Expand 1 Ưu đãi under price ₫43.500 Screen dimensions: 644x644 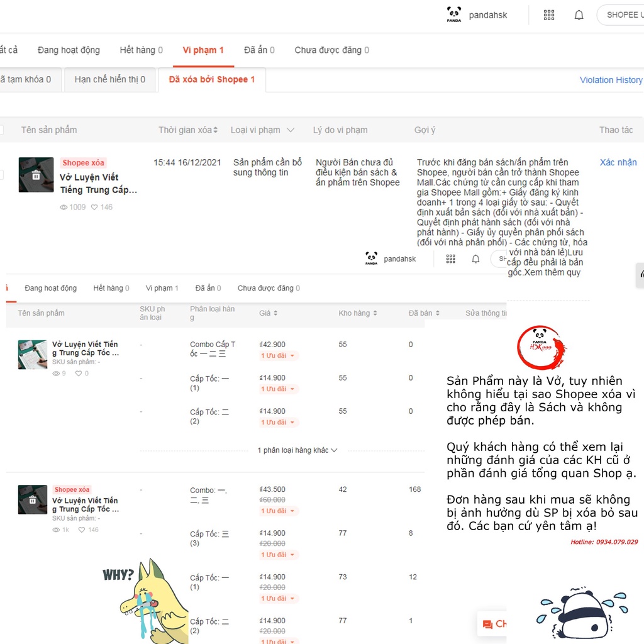[277, 511]
